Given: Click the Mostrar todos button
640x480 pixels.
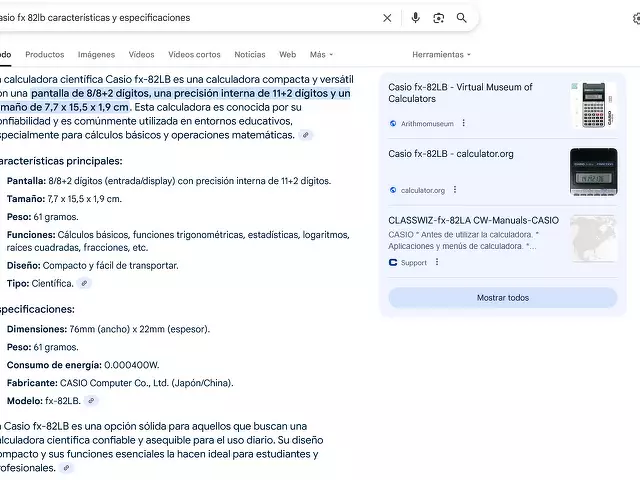Looking at the screenshot, I should [502, 298].
